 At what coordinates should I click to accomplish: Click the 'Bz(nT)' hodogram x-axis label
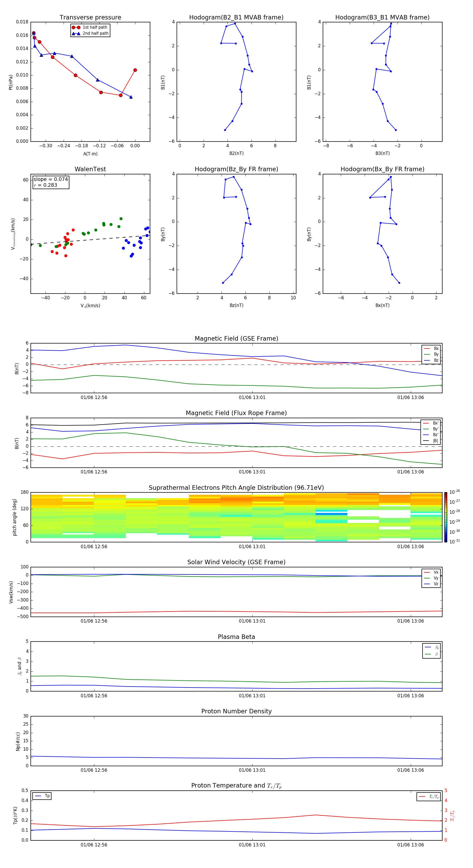point(236,305)
